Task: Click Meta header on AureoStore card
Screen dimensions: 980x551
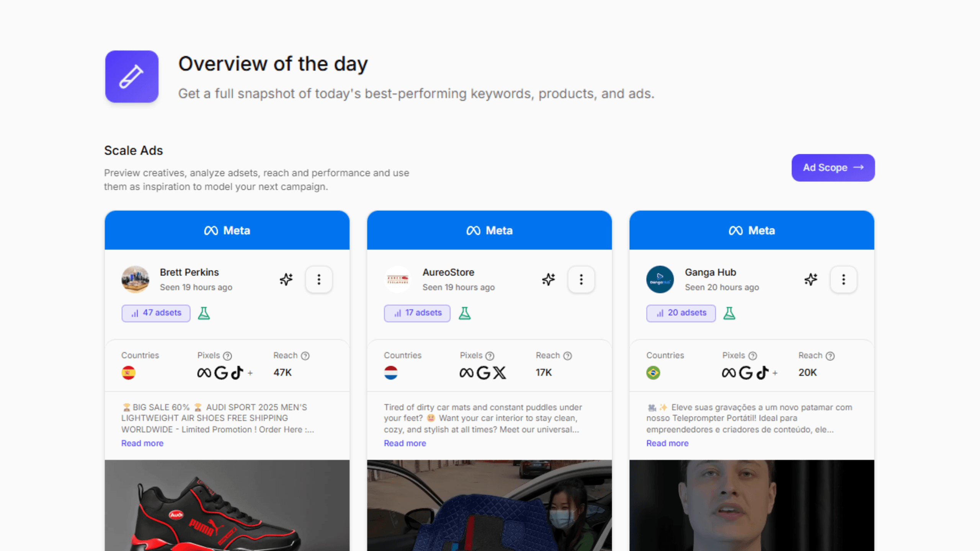Action: click(x=489, y=230)
